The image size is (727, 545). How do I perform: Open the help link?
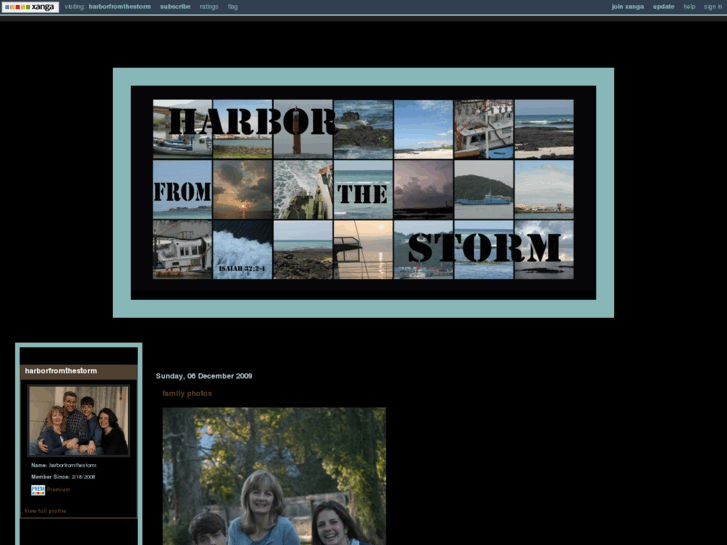coord(689,7)
